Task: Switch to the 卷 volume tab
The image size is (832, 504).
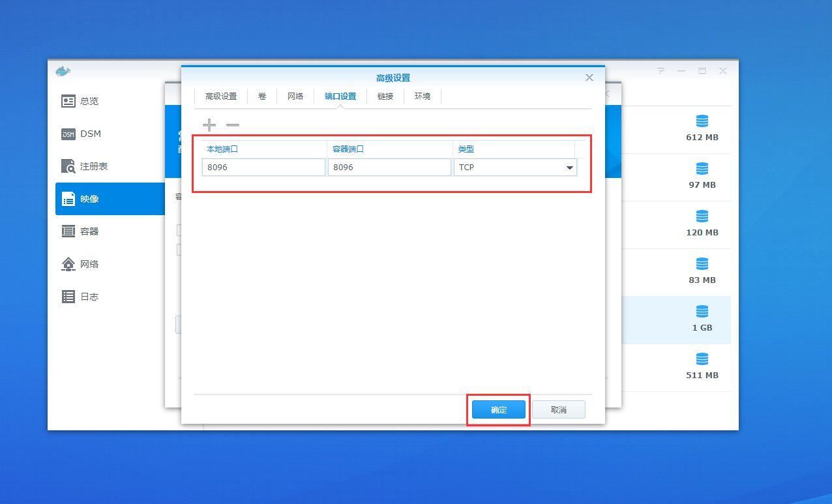Action: coord(262,96)
